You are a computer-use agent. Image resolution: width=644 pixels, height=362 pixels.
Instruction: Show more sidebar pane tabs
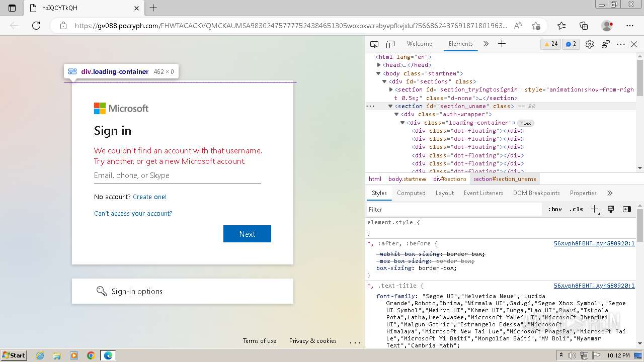click(x=610, y=193)
